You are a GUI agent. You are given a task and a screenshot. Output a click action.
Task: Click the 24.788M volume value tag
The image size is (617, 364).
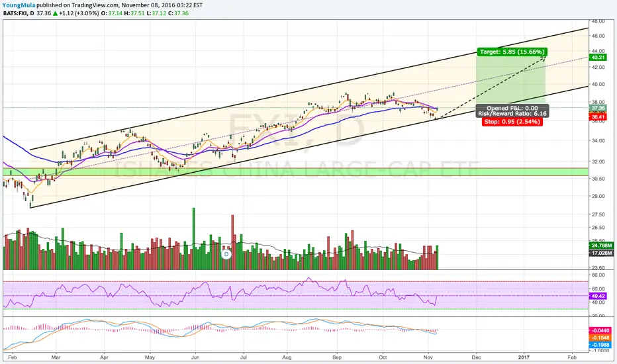[x=601, y=246]
